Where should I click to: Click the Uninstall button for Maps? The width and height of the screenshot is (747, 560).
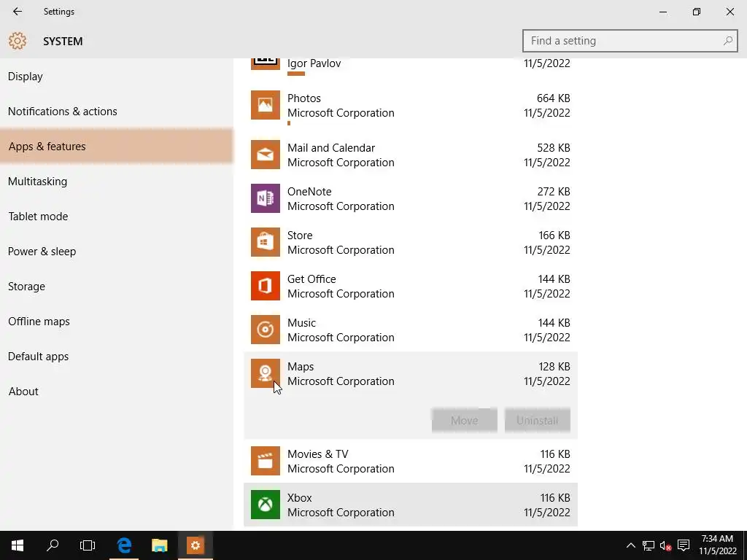(x=538, y=421)
